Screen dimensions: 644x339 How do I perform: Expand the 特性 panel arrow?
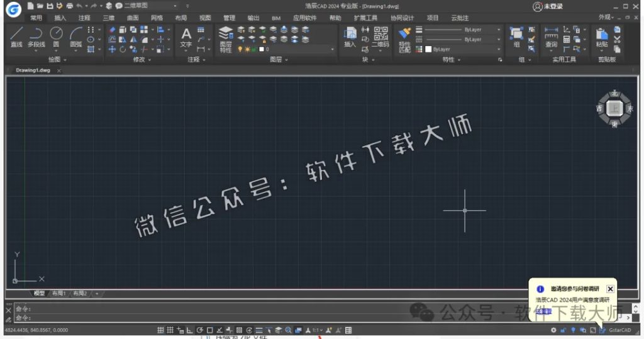coord(458,60)
